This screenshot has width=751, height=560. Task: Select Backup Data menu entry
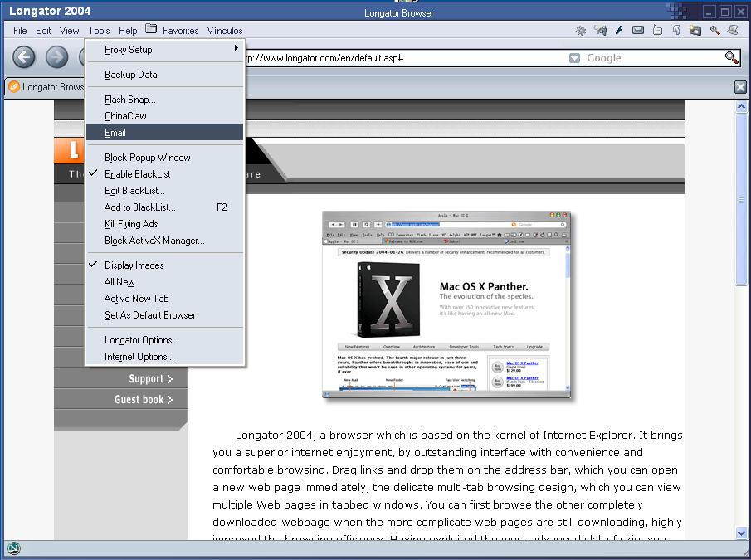pyautogui.click(x=165, y=75)
